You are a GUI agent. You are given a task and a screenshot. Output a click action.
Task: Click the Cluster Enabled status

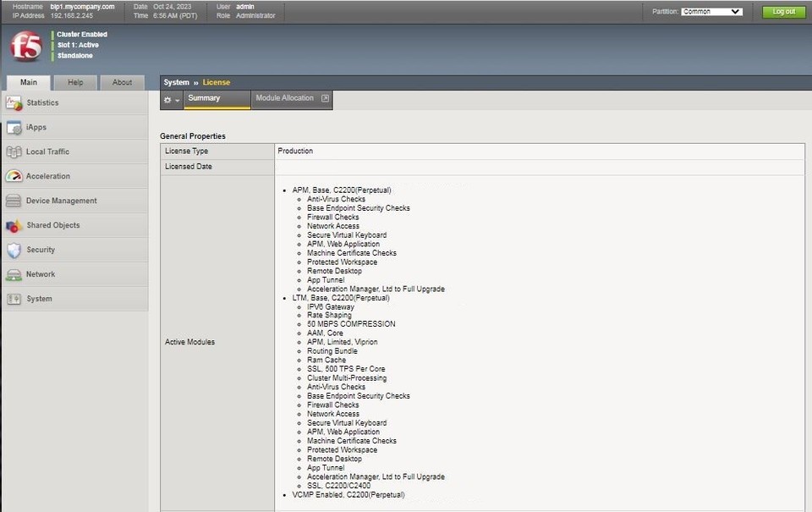[82, 34]
